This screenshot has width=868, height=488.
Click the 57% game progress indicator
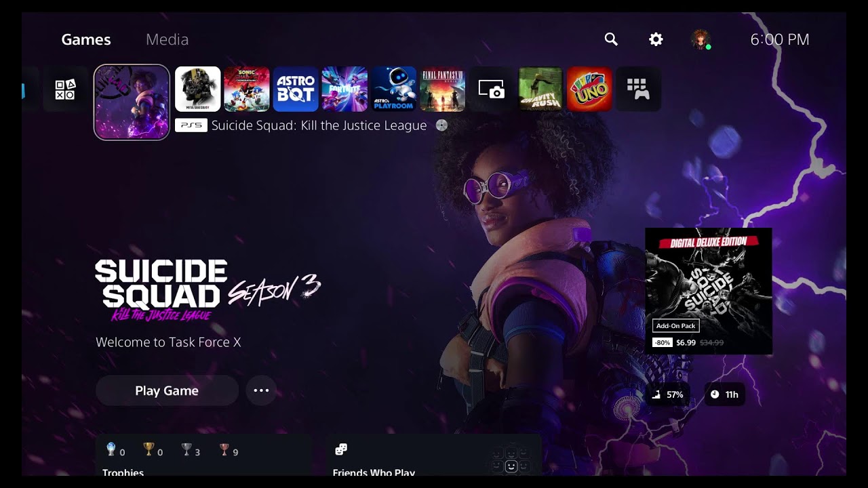click(667, 394)
